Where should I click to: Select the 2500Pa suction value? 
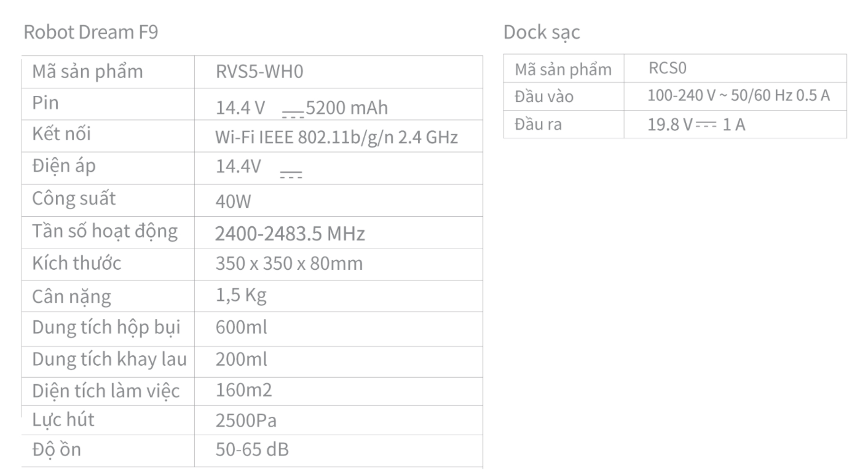[246, 421]
